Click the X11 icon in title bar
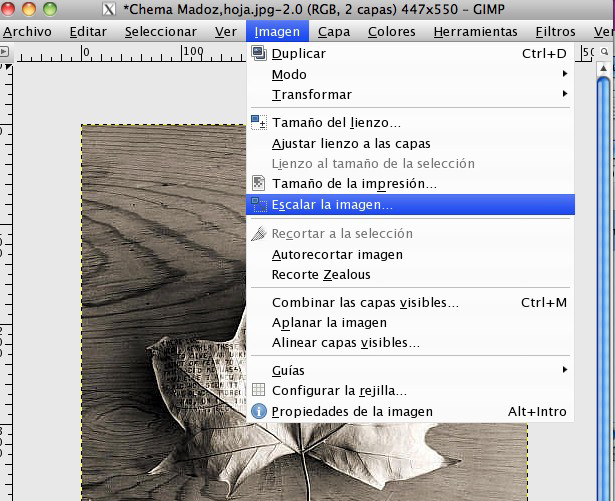Screen dimensions: 615x501 pyautogui.click(x=109, y=9)
